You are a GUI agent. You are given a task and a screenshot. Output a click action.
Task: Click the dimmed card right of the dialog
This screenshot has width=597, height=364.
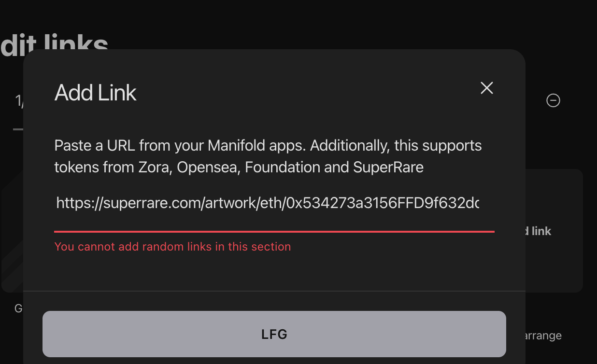[554, 231]
